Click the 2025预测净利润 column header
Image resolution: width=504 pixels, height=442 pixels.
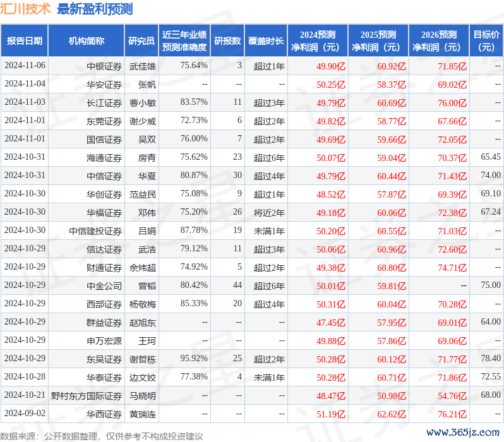(378, 41)
